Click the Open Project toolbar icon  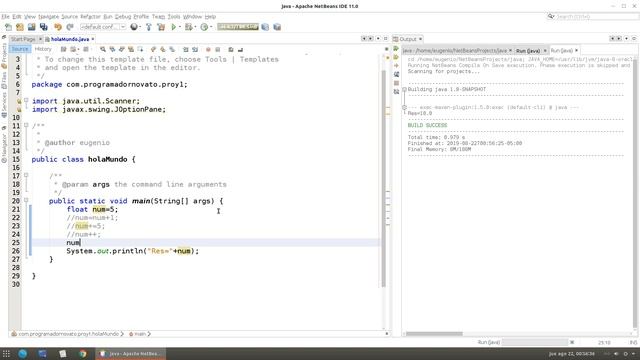(32, 27)
